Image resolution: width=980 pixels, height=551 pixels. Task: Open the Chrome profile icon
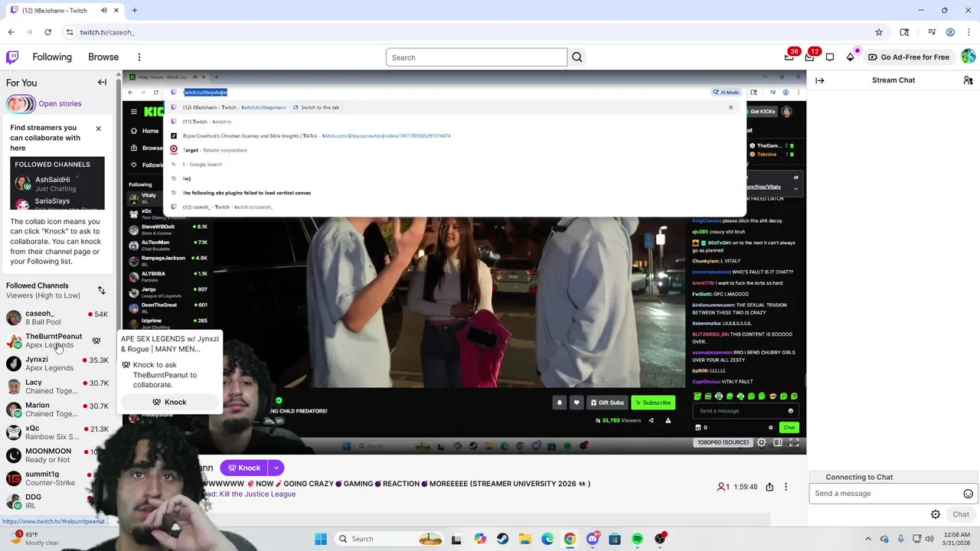pyautogui.click(x=950, y=32)
